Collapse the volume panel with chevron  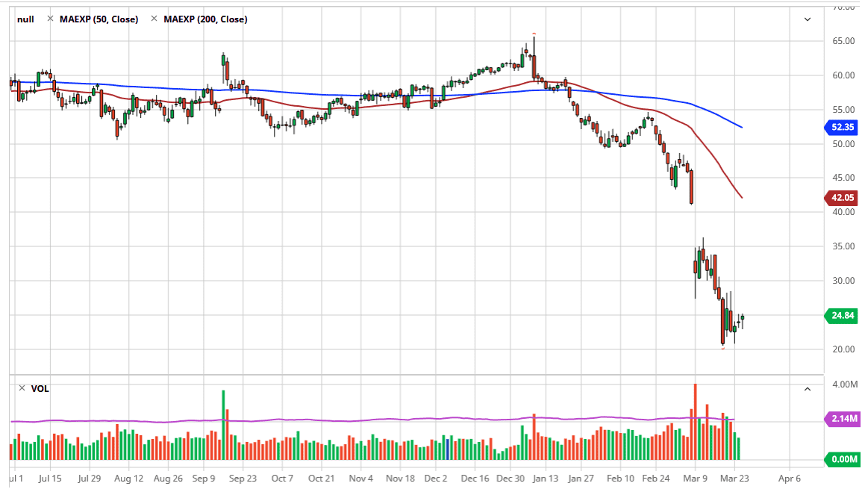[807, 388]
